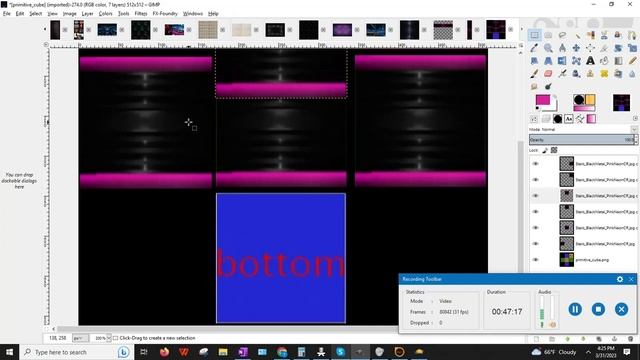Select the Bucket Fill tool

pyautogui.click(x=604, y=61)
